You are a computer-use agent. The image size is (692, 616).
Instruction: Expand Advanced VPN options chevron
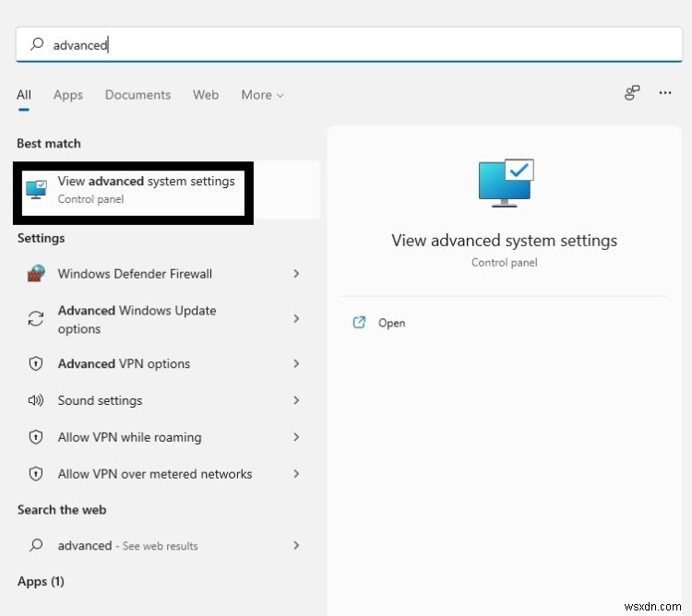(296, 363)
